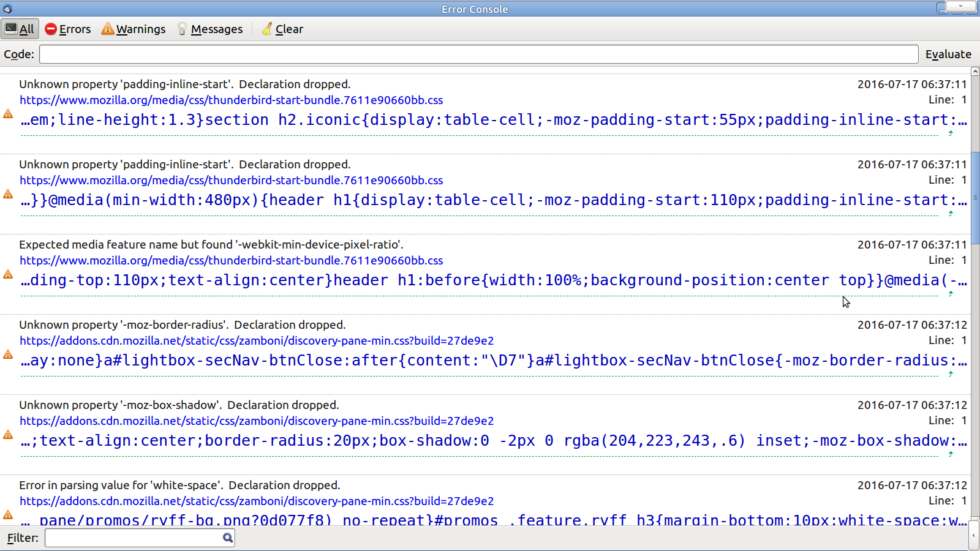Screen dimensions: 980x551
Task: Click scrollbar up arrow of message list
Action: (975, 72)
